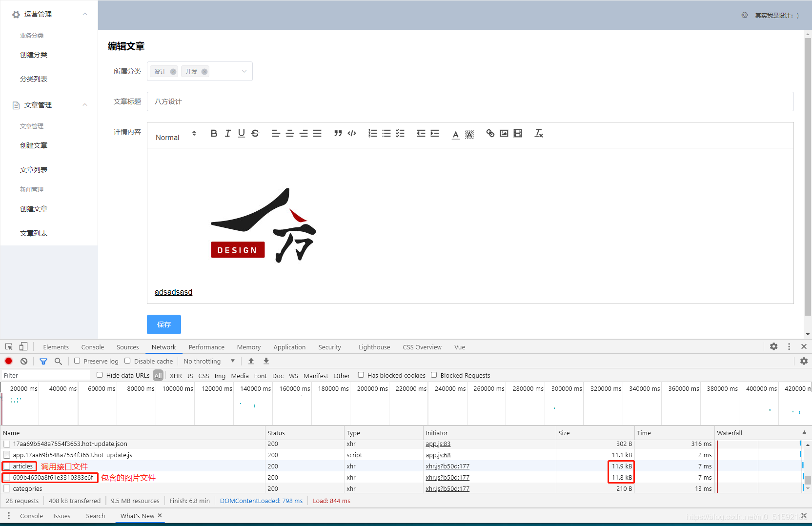The height and width of the screenshot is (526, 812).
Task: Check Disable cache in DevTools
Action: [x=127, y=361]
